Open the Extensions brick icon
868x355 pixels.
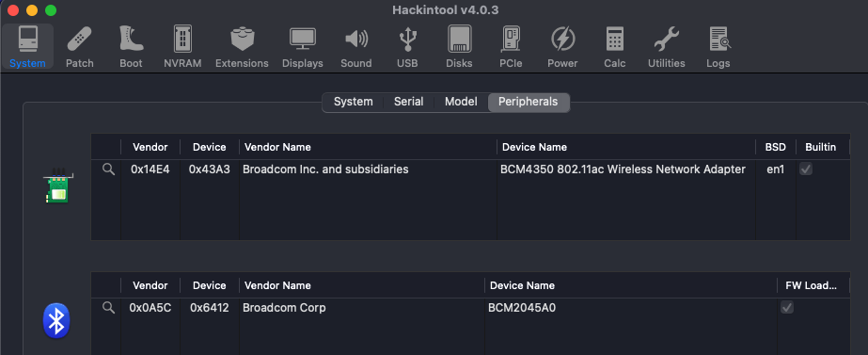242,46
